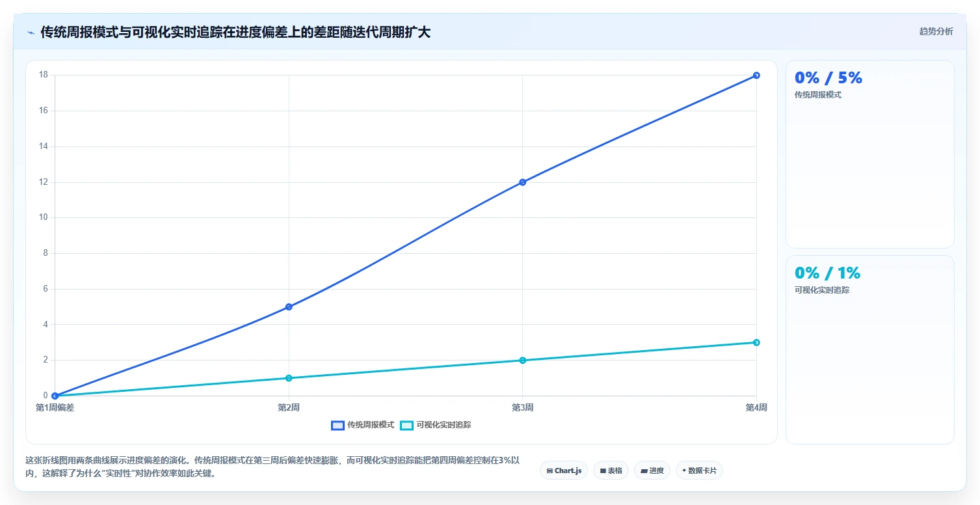Click the 趋势分析 label in the header
This screenshot has height=505, width=980.
point(936,32)
